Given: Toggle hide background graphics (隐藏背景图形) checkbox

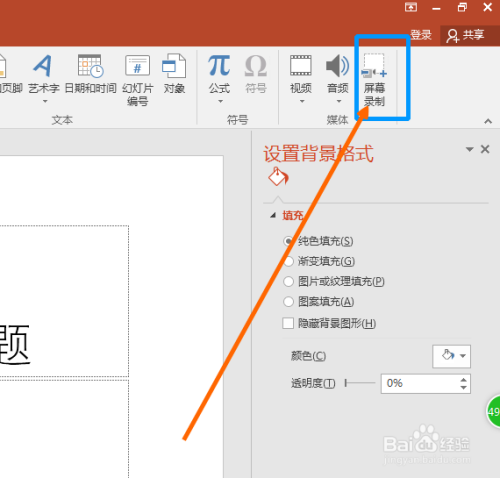Looking at the screenshot, I should (x=288, y=323).
